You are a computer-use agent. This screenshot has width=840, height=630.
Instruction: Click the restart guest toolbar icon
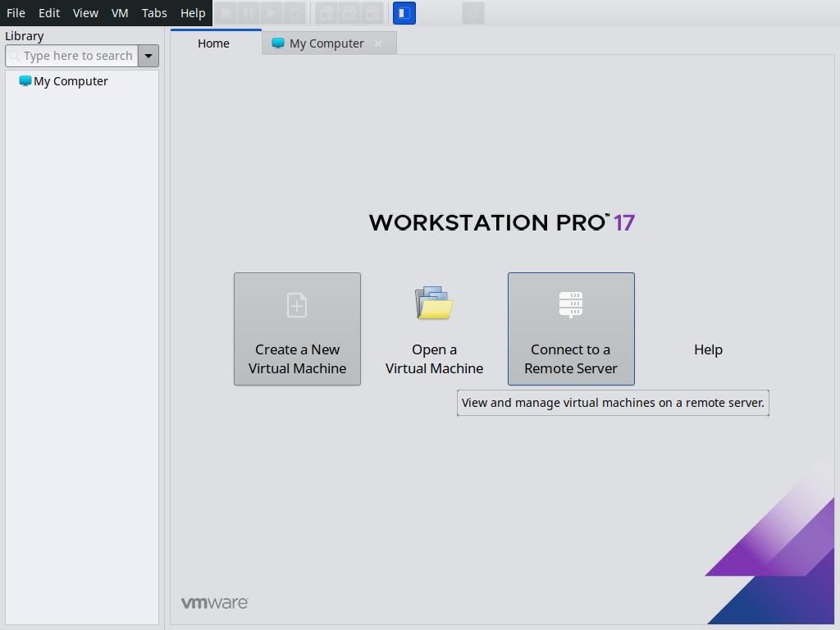294,13
